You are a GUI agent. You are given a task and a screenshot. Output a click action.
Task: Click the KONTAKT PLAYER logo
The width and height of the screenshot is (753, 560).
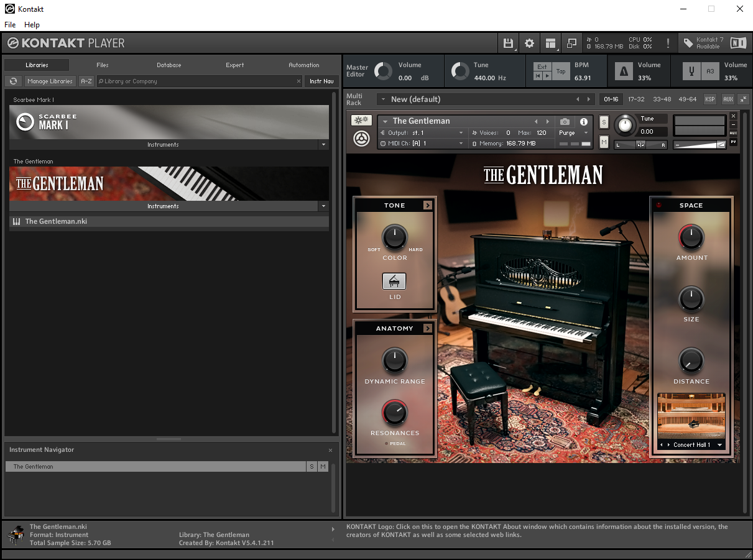pos(66,43)
